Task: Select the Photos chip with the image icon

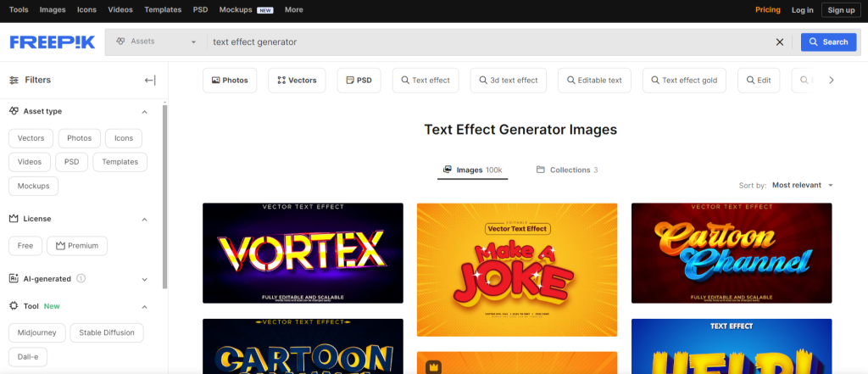Action: tap(230, 81)
